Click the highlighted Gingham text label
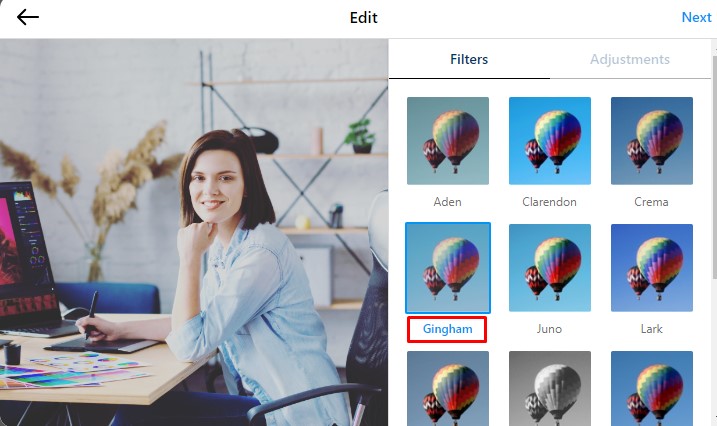Image resolution: width=717 pixels, height=426 pixels. 448,329
